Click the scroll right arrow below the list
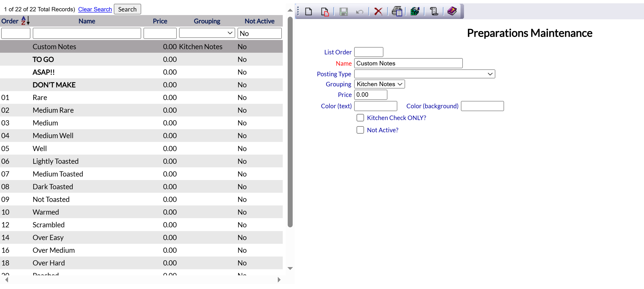644x289 pixels. pyautogui.click(x=279, y=280)
